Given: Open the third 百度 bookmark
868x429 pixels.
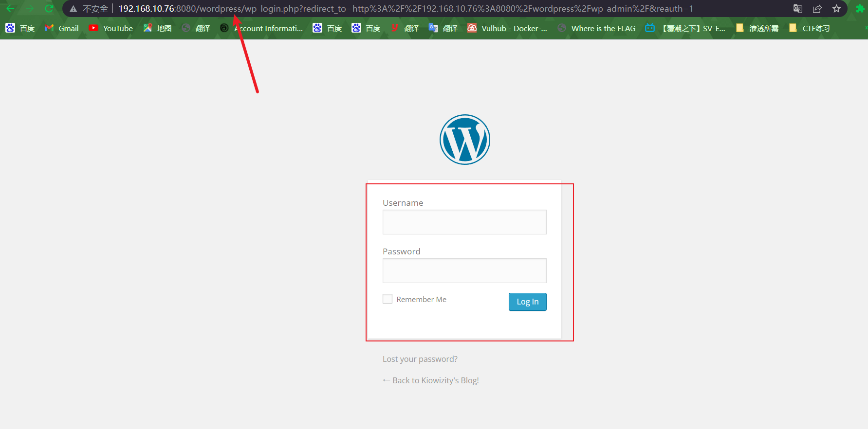Looking at the screenshot, I should 366,28.
